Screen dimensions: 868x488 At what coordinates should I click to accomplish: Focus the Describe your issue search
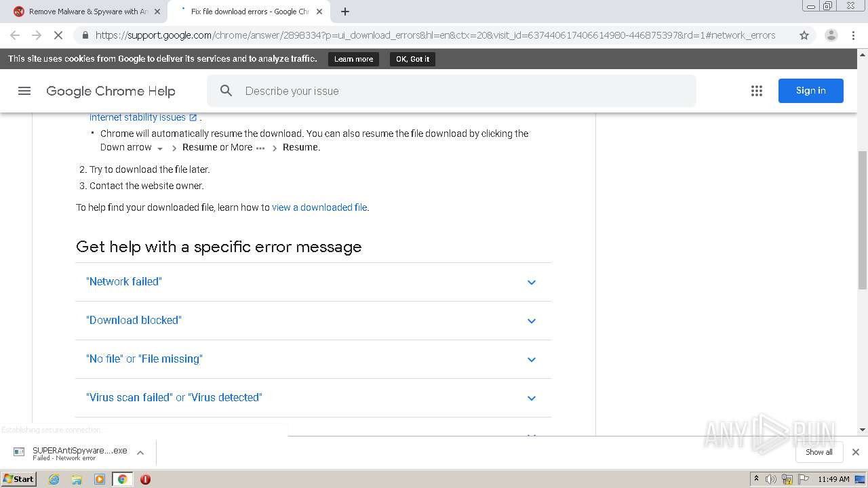pyautogui.click(x=452, y=91)
